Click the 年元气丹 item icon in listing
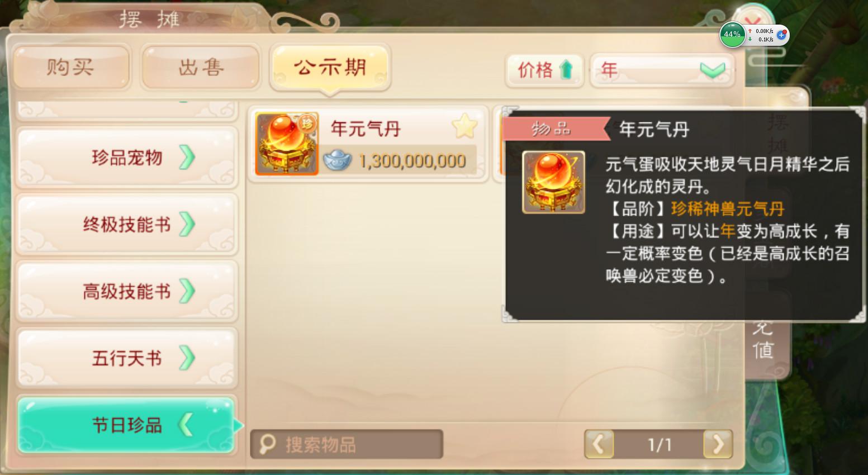This screenshot has width=868, height=475. [287, 144]
